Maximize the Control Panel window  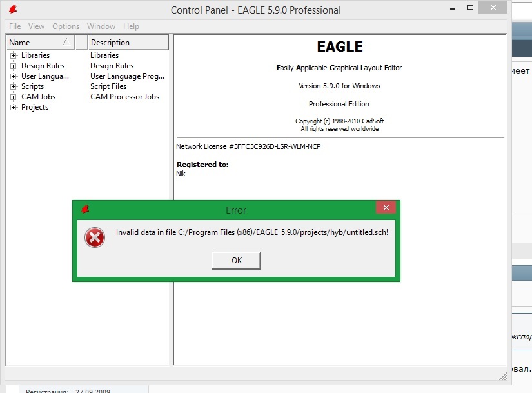pyautogui.click(x=470, y=8)
